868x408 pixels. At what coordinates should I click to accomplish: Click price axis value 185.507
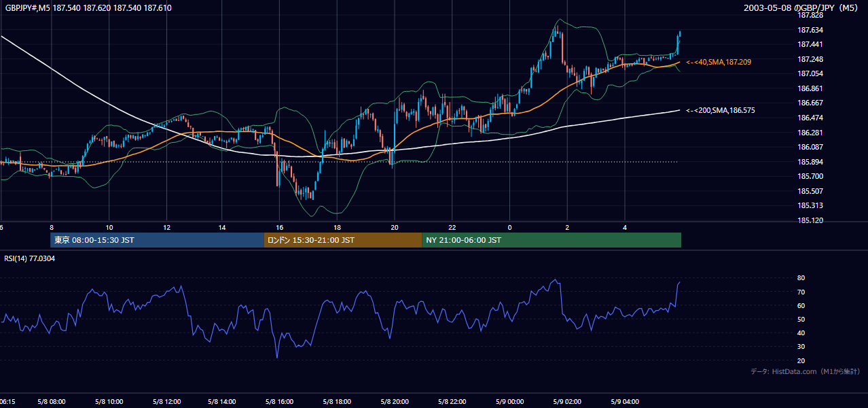click(810, 191)
